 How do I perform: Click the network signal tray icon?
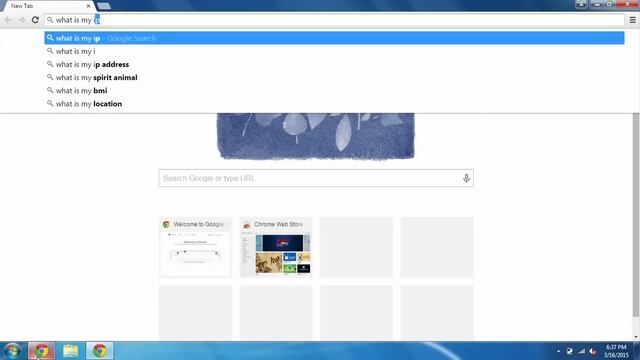click(x=582, y=351)
